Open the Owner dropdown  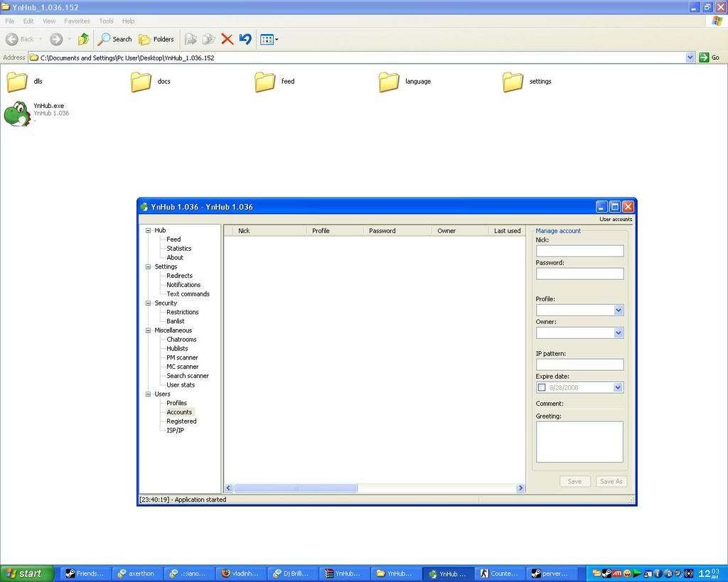[618, 333]
